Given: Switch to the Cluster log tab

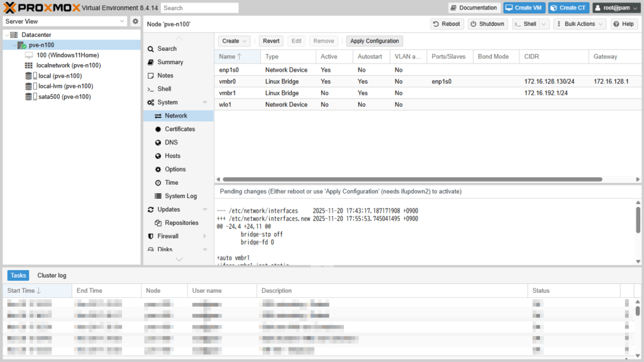Looking at the screenshot, I should (52, 275).
